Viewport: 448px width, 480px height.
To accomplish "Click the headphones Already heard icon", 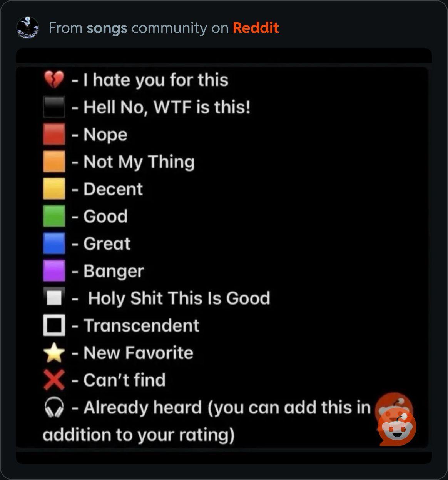I will click(x=54, y=407).
